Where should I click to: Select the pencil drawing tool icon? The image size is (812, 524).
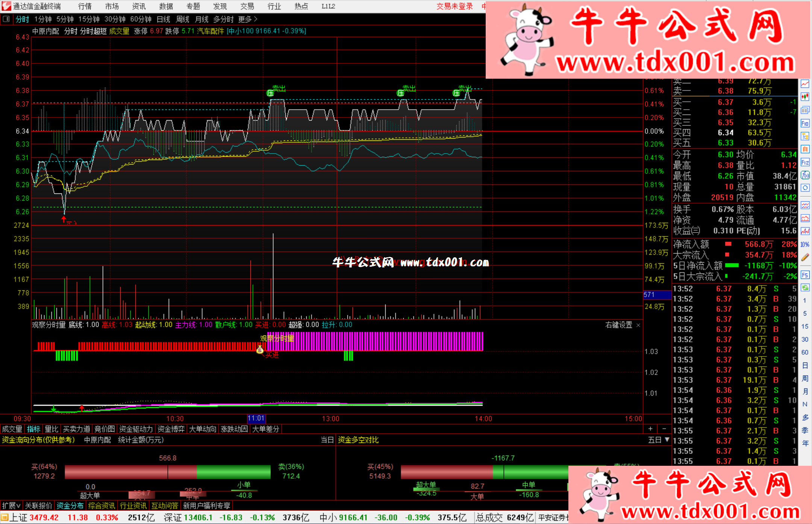pyautogui.click(x=805, y=257)
